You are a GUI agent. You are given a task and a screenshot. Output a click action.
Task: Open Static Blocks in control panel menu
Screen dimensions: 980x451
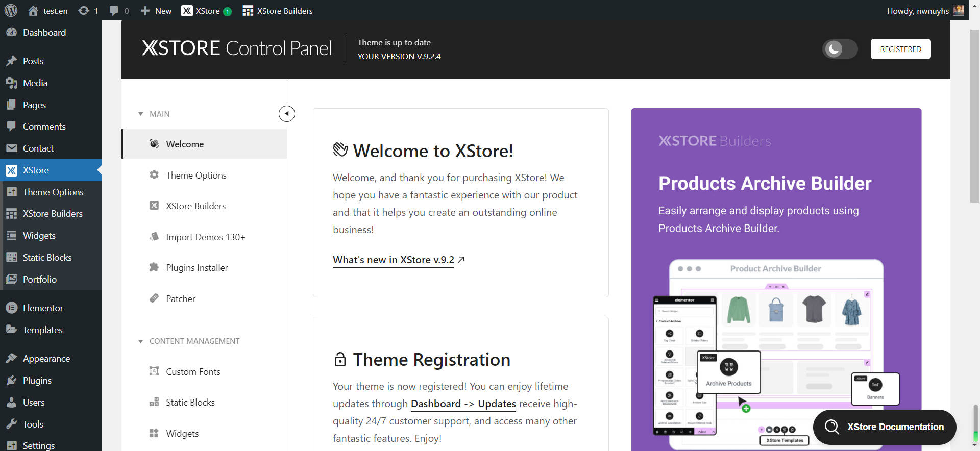pyautogui.click(x=204, y=402)
